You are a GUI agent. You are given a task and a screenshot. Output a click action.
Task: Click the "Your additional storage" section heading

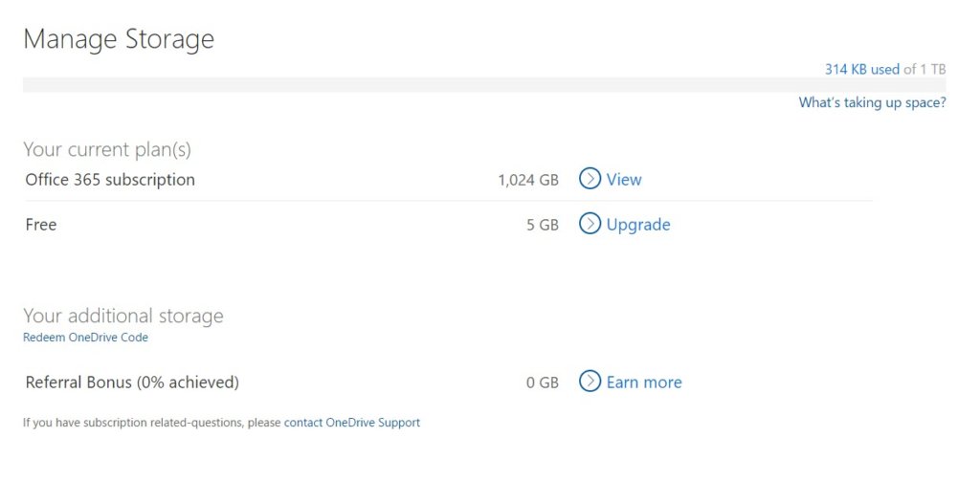pyautogui.click(x=123, y=316)
